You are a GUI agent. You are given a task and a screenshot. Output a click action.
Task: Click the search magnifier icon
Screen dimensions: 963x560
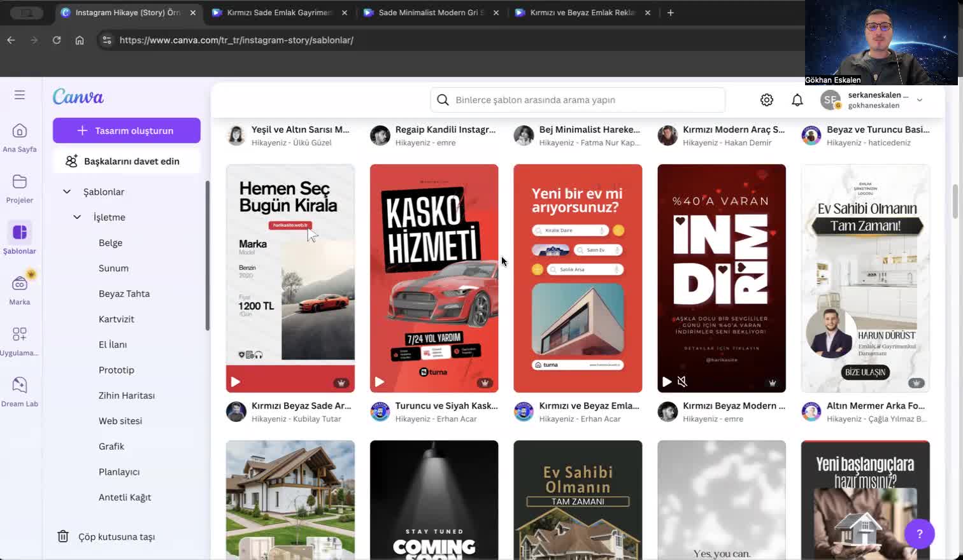click(x=443, y=100)
